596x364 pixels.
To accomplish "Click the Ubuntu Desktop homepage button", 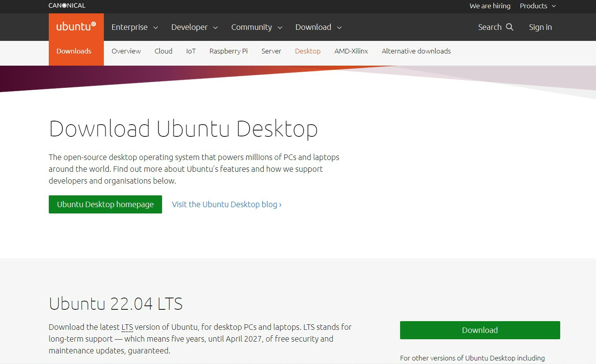I will pyautogui.click(x=105, y=204).
